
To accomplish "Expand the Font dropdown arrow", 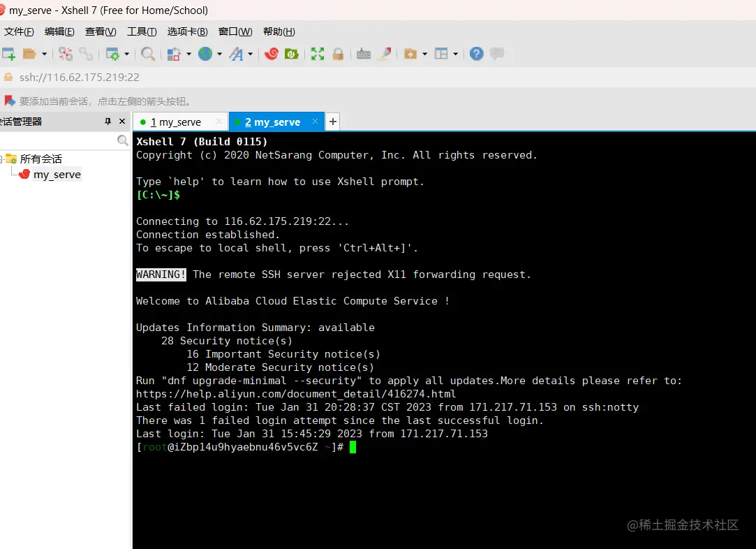I will [x=250, y=54].
